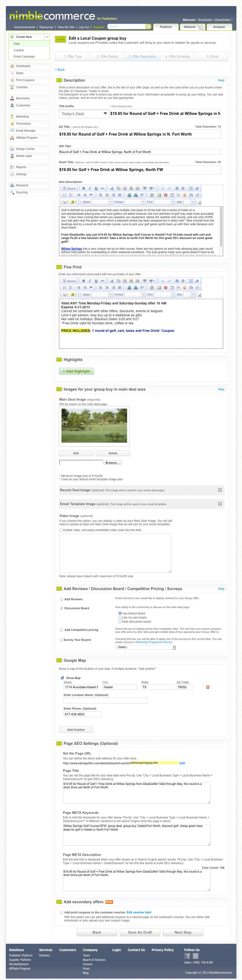
Task: Toggle bold in Item Description editor
Action: (84, 188)
